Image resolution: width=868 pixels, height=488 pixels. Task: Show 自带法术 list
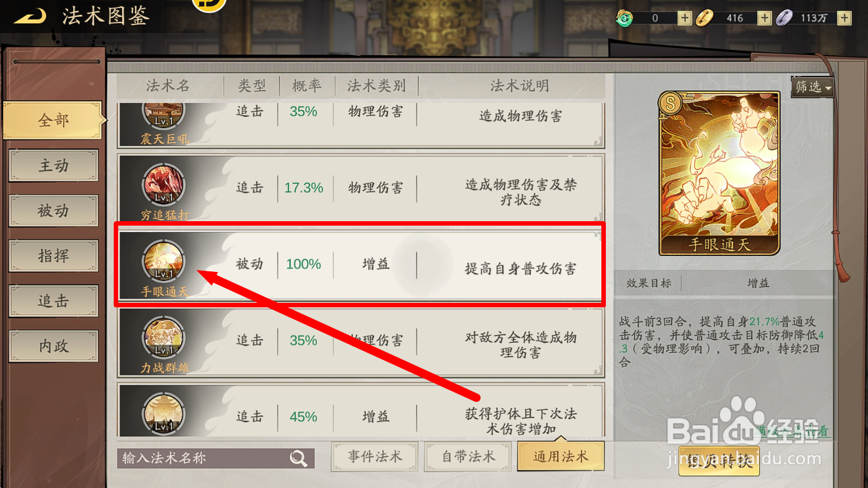coord(468,456)
